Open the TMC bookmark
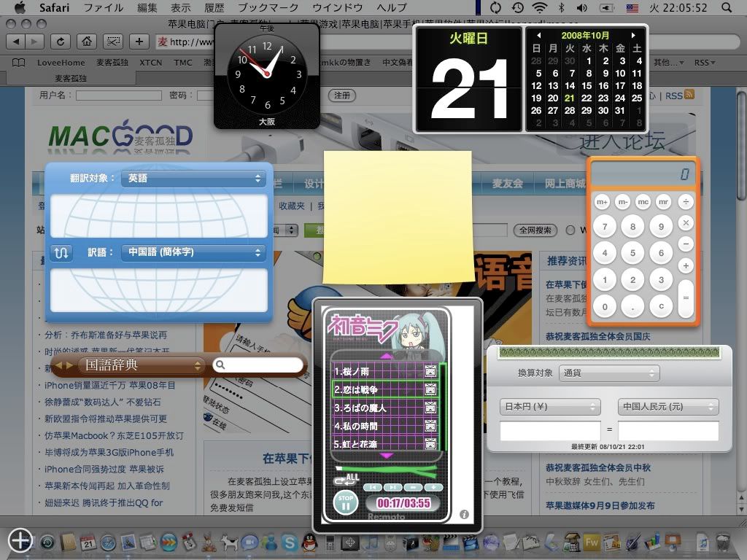This screenshot has width=747, height=560. pos(183,63)
